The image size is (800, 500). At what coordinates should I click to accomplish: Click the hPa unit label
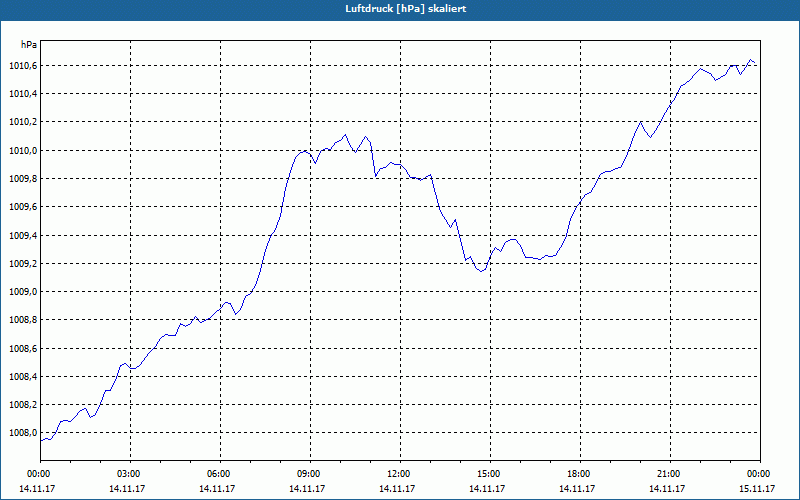tap(29, 44)
